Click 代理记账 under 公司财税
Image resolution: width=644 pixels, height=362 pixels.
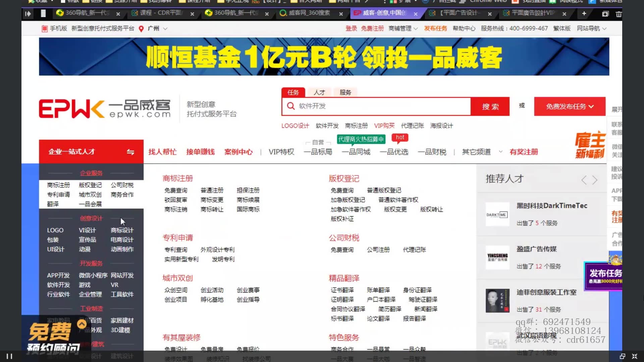[x=414, y=250]
